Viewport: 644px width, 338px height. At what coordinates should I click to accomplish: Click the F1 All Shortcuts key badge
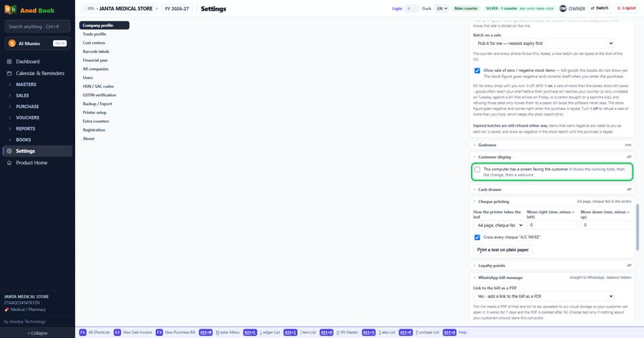pos(83,332)
